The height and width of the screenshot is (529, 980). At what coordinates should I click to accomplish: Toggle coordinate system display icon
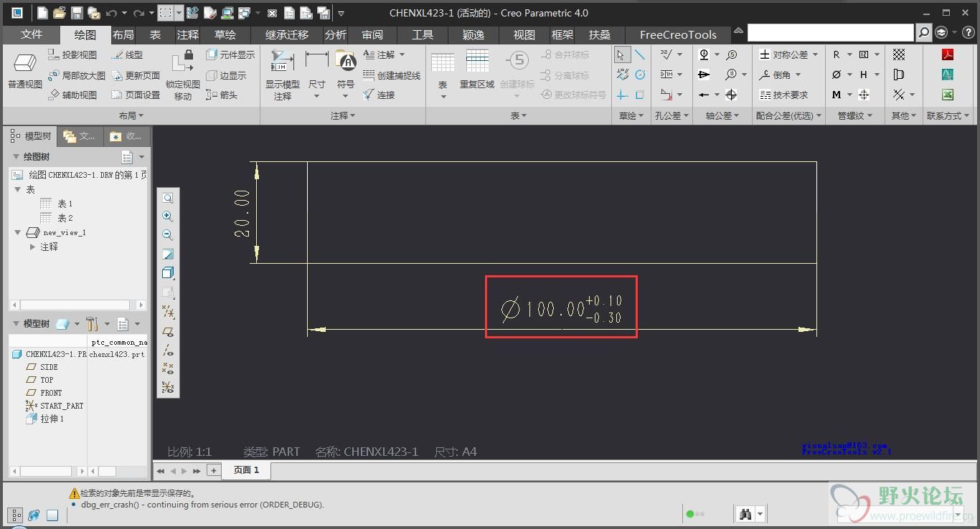point(168,387)
